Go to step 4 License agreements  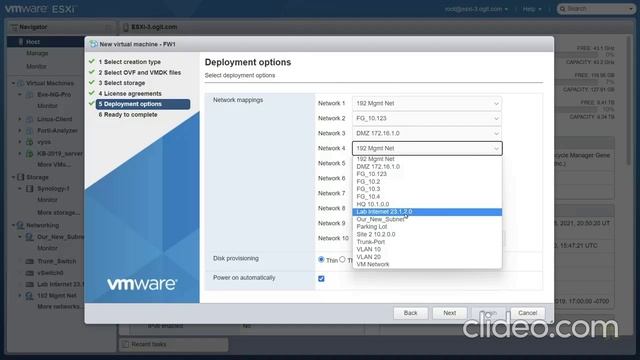click(130, 93)
